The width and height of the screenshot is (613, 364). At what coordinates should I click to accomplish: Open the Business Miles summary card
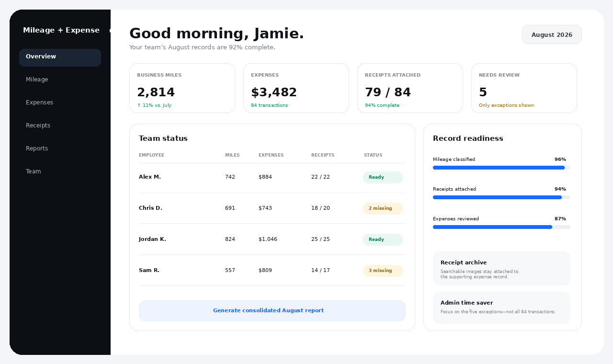[x=182, y=88]
